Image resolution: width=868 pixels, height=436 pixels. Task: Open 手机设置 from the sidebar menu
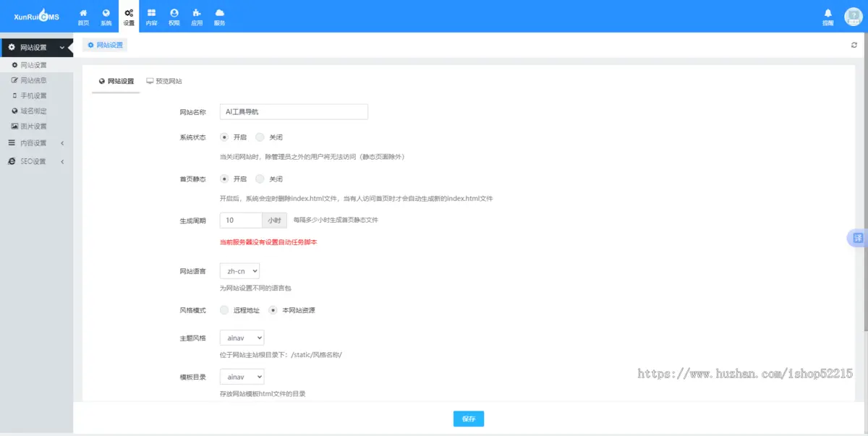[x=34, y=95]
